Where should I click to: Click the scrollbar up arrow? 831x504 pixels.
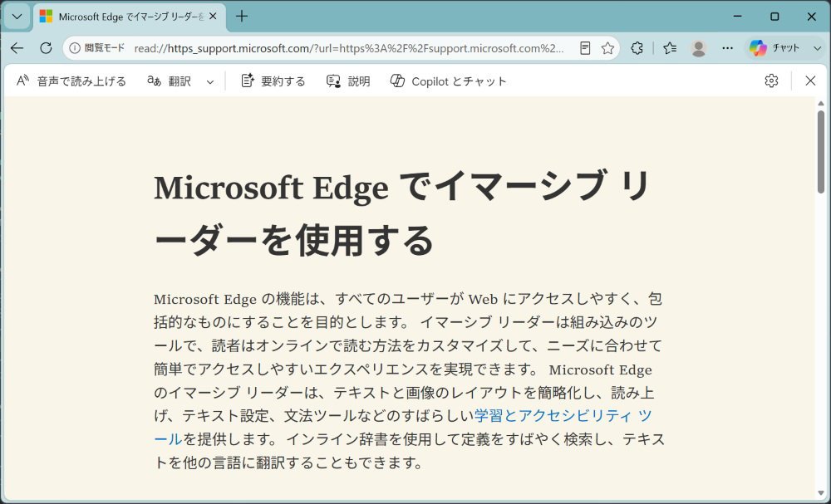[x=821, y=103]
